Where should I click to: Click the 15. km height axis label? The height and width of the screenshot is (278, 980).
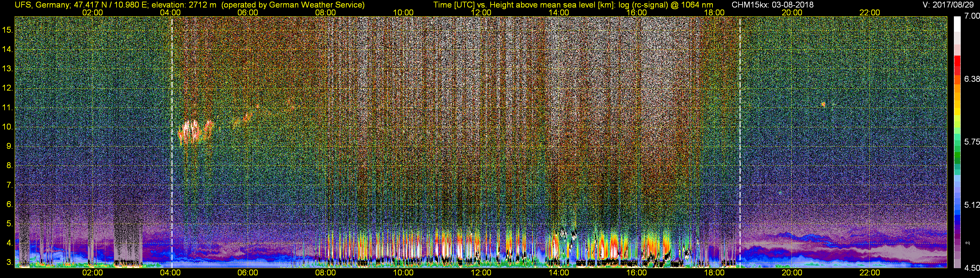click(x=8, y=30)
